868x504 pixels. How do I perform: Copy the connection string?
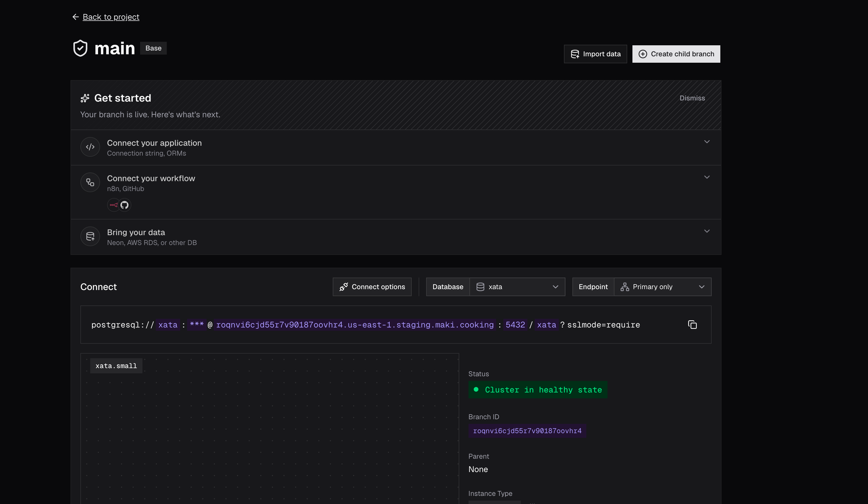pyautogui.click(x=692, y=325)
